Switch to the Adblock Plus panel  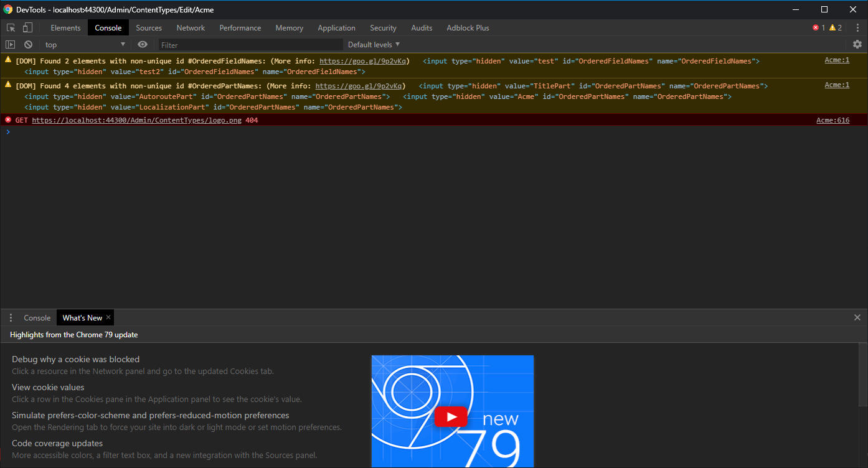[x=467, y=27]
